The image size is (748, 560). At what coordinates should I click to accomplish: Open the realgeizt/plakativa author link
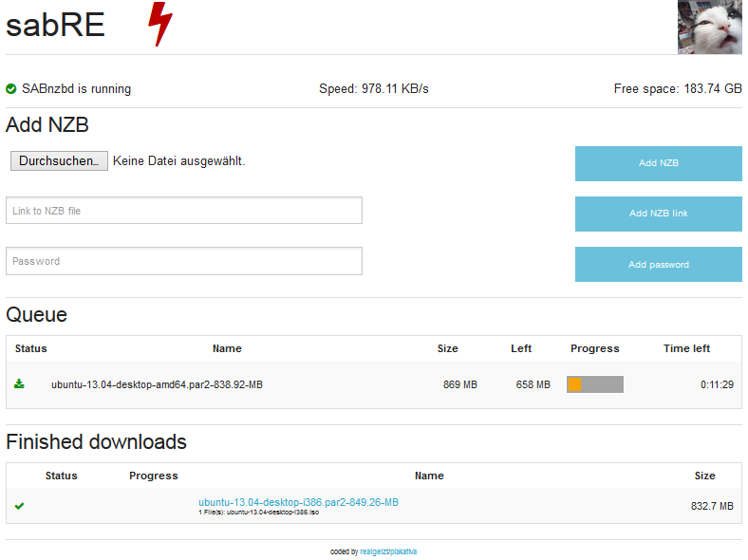pos(388,551)
